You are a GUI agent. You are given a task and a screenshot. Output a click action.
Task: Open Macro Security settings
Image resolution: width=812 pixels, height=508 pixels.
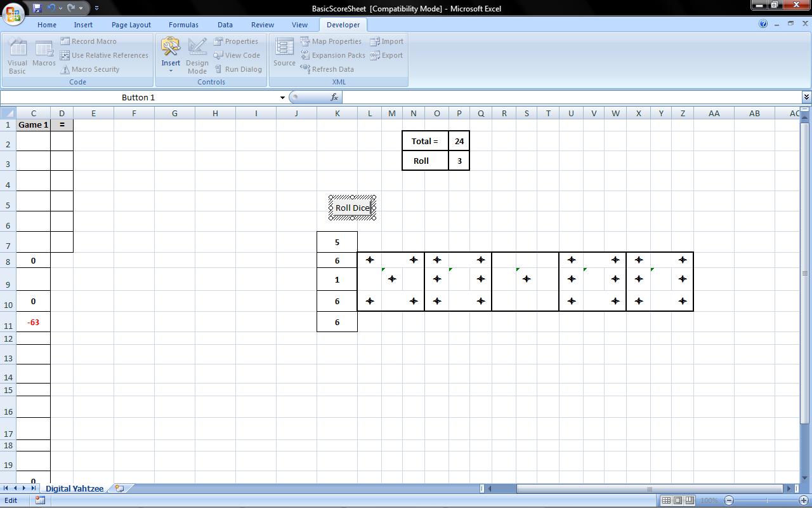[90, 69]
